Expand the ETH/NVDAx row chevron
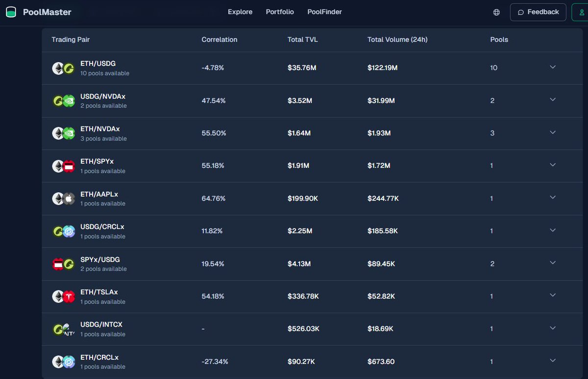The width and height of the screenshot is (588, 379). (553, 132)
